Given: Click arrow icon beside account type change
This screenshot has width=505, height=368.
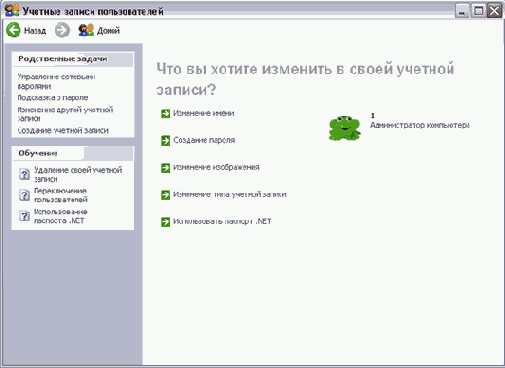Looking at the screenshot, I should tap(165, 195).
